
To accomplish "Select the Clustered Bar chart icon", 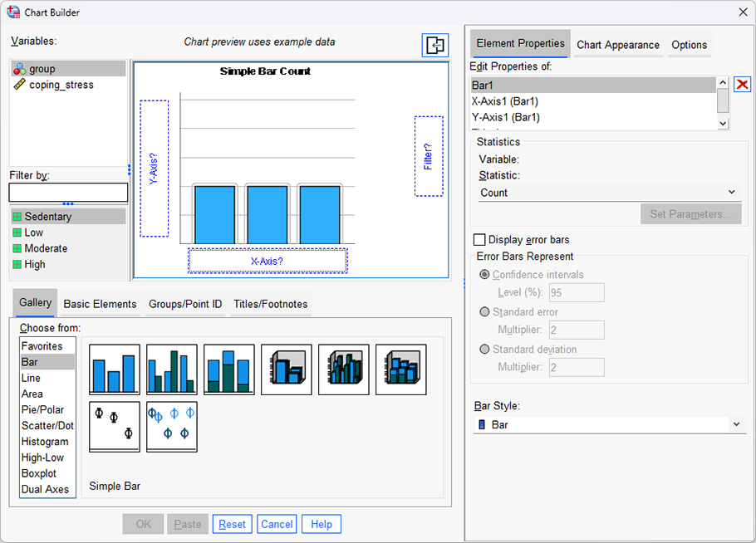I will tap(171, 369).
